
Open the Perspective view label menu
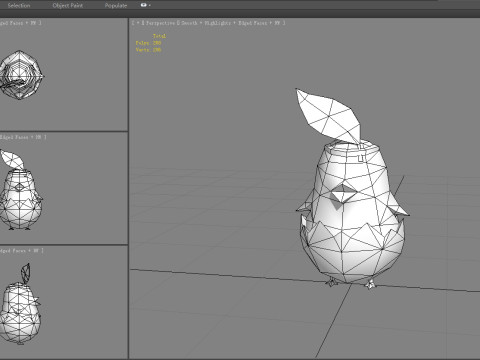(160, 23)
